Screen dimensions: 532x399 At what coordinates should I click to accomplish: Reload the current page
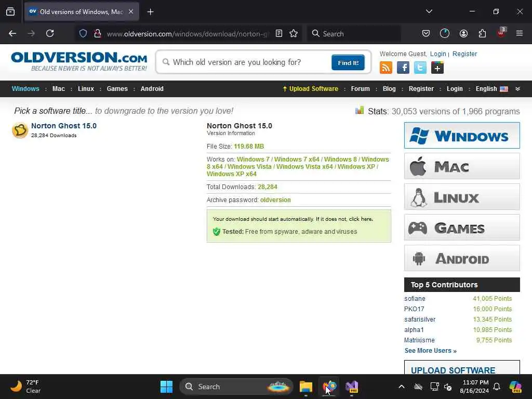[50, 33]
